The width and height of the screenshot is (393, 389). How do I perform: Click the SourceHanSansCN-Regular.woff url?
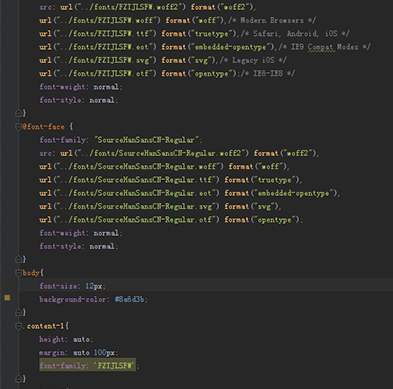tap(131, 166)
